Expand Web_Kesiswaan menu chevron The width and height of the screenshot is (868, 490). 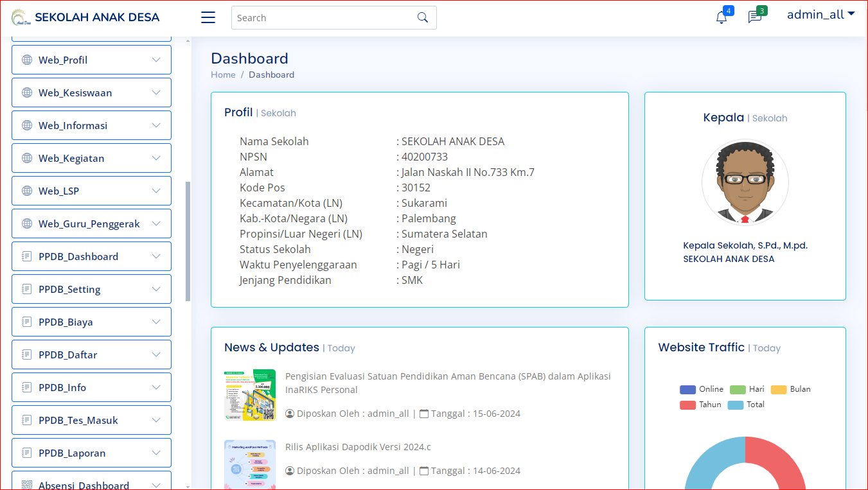pyautogui.click(x=156, y=92)
